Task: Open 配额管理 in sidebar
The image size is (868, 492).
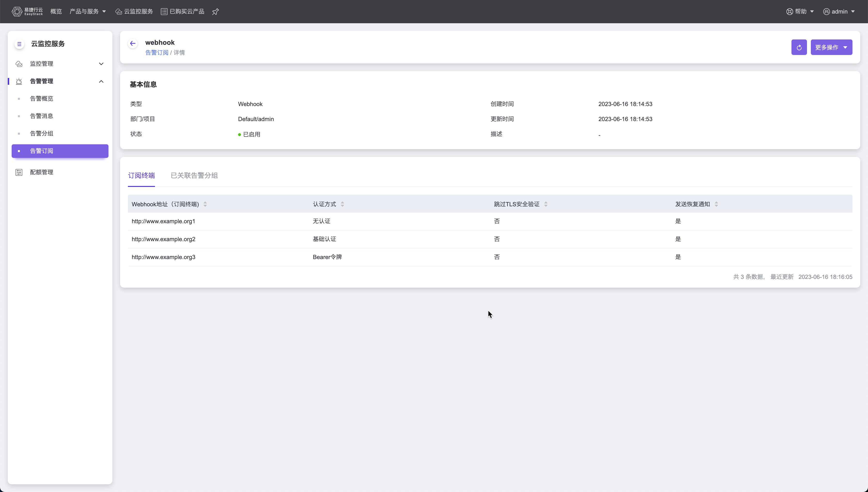Action: coord(42,172)
